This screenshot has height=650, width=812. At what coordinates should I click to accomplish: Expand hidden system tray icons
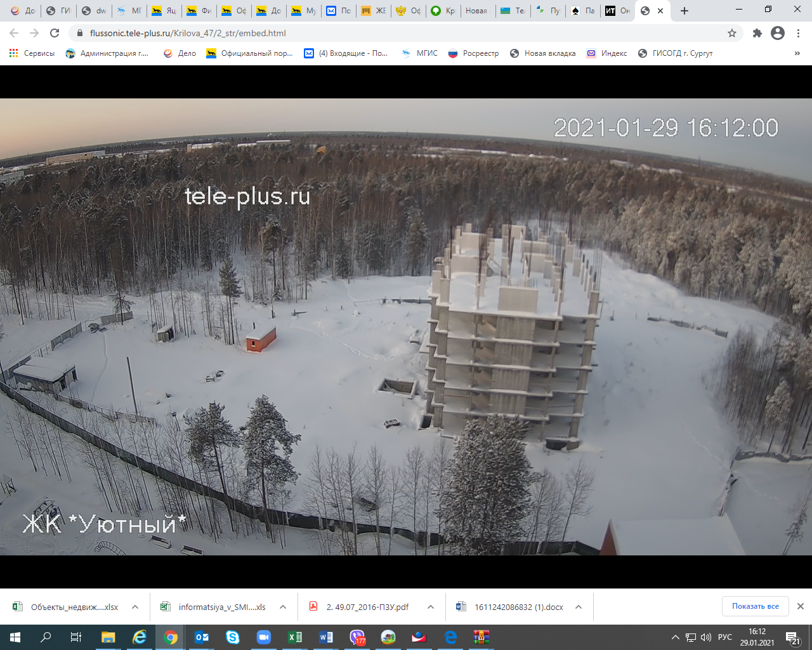click(676, 637)
